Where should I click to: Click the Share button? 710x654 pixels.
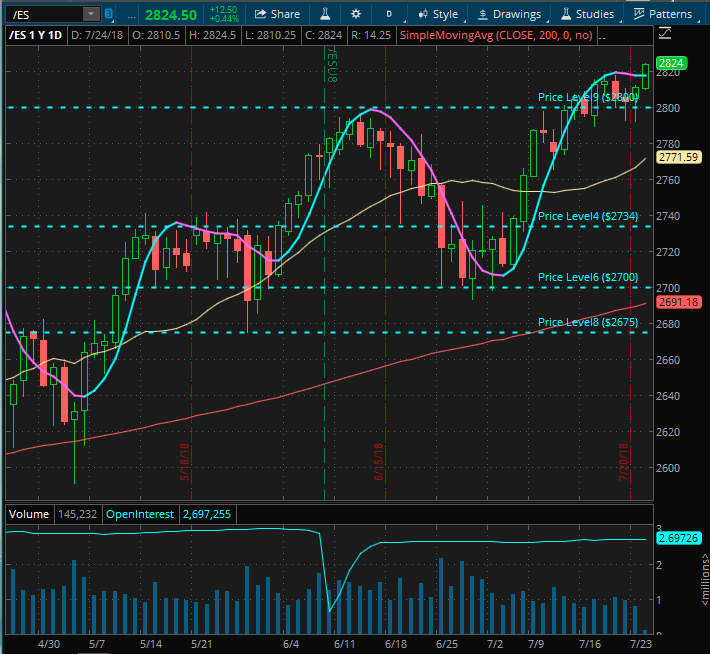coord(277,14)
